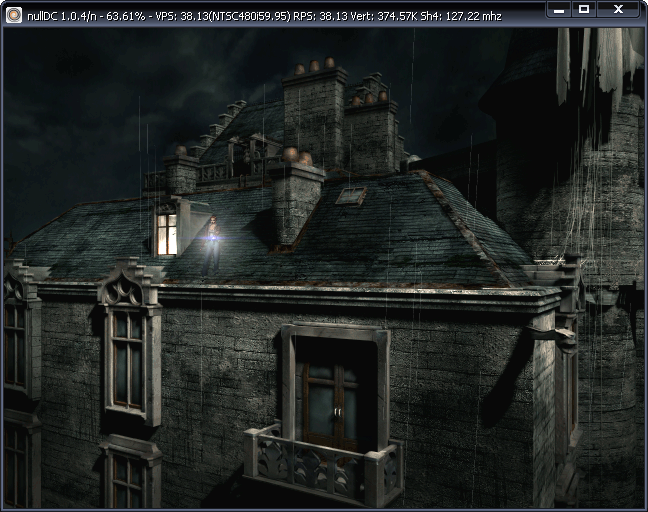Viewport: 648px width, 512px height.
Task: Click the nullDC title bar text
Action: [264, 16]
